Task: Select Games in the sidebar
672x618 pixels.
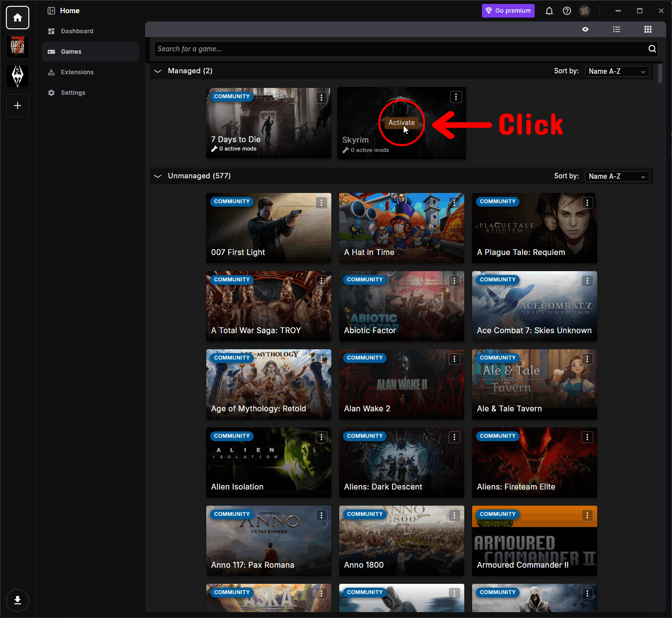Action: (x=90, y=52)
